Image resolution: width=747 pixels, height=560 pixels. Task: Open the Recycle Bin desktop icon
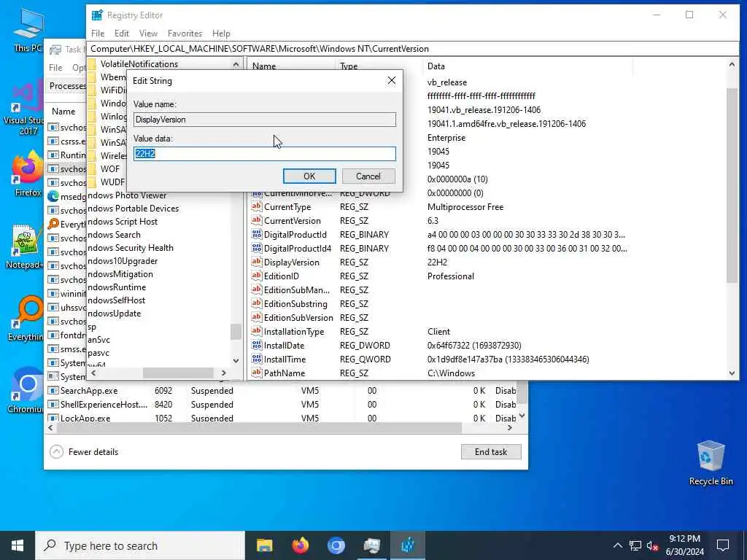point(711,463)
